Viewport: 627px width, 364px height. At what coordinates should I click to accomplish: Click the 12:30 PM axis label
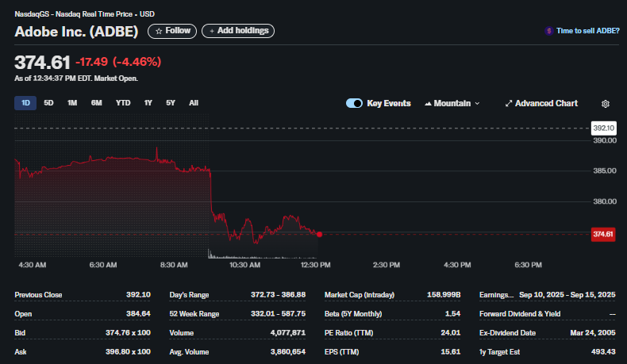[316, 265]
